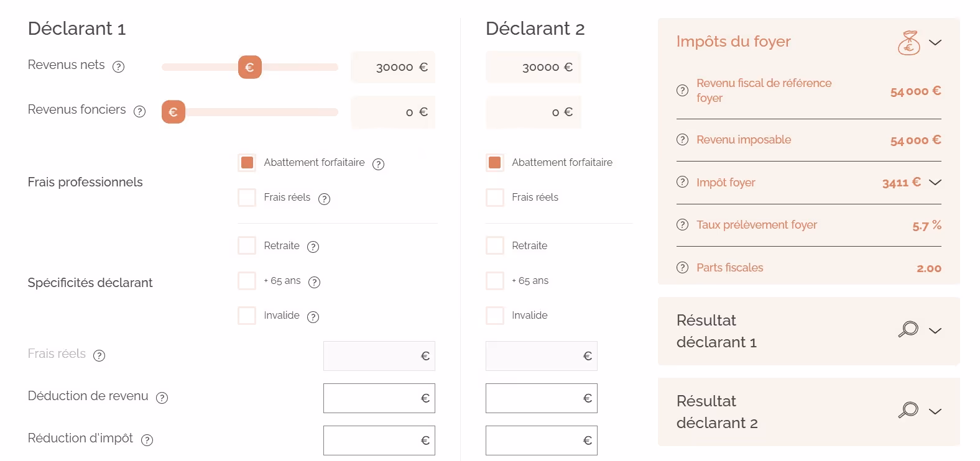Click the 3411 € impôt foyer value
This screenshot has width=980, height=461.
902,182
